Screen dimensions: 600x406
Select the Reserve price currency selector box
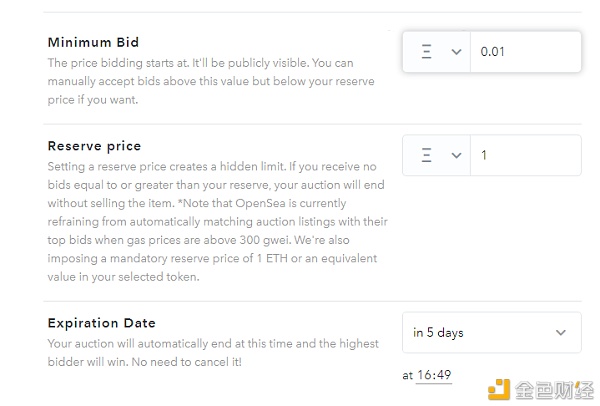[437, 155]
